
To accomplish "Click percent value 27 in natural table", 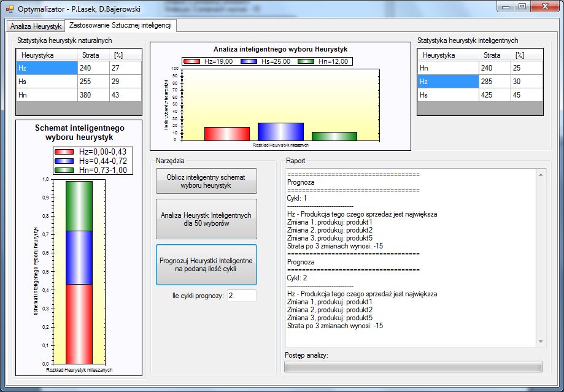I will coord(126,68).
